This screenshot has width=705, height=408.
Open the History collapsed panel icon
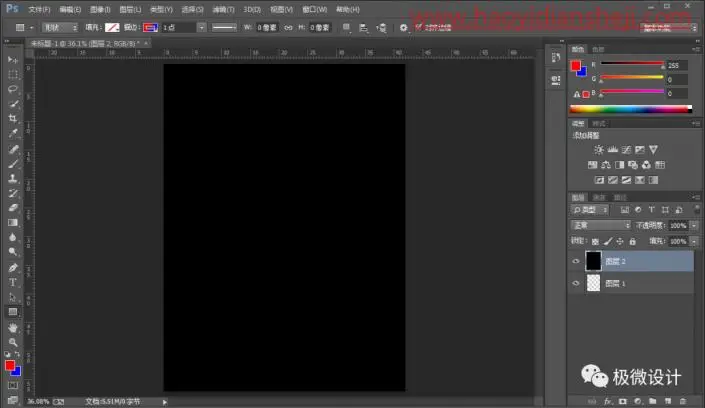556,58
